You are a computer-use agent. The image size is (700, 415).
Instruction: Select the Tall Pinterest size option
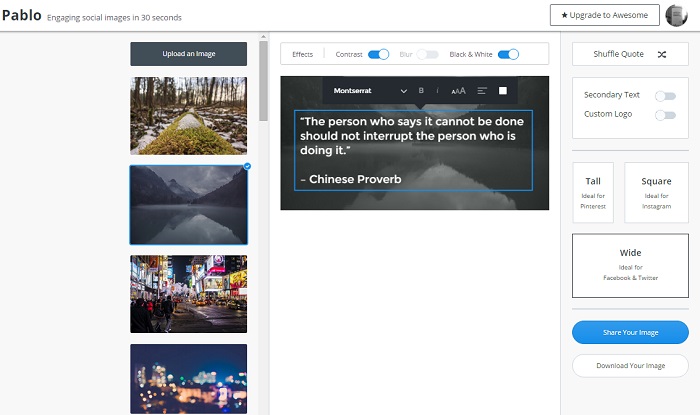pyautogui.click(x=593, y=192)
